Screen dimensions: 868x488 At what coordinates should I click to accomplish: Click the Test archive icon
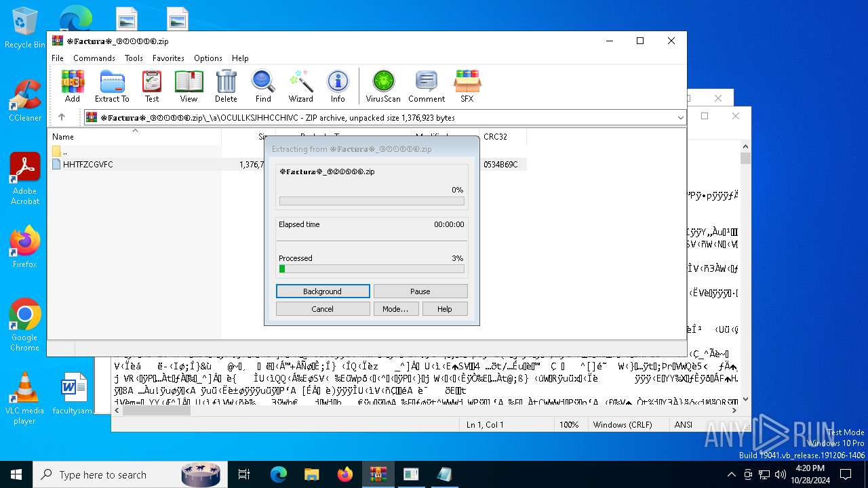(152, 86)
